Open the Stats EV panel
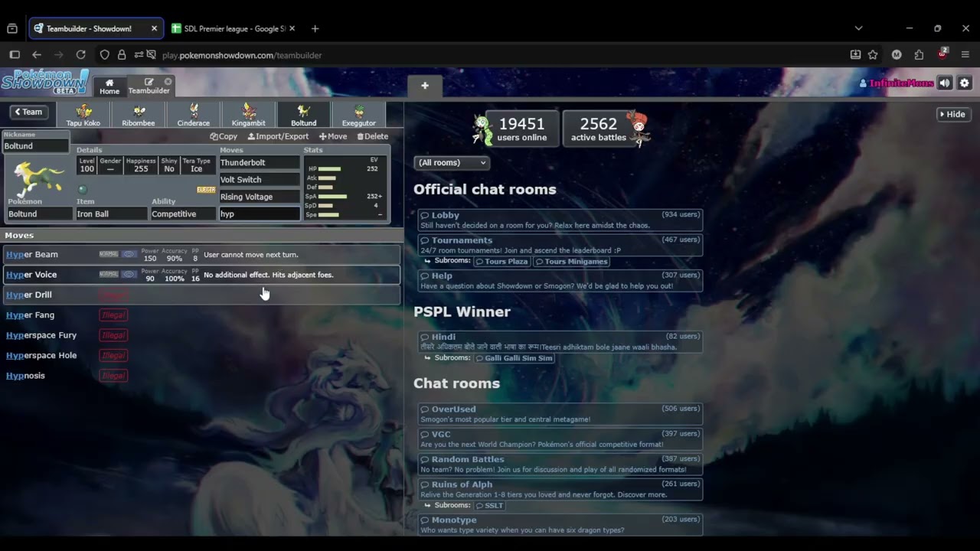The width and height of the screenshot is (980, 551). click(346, 187)
